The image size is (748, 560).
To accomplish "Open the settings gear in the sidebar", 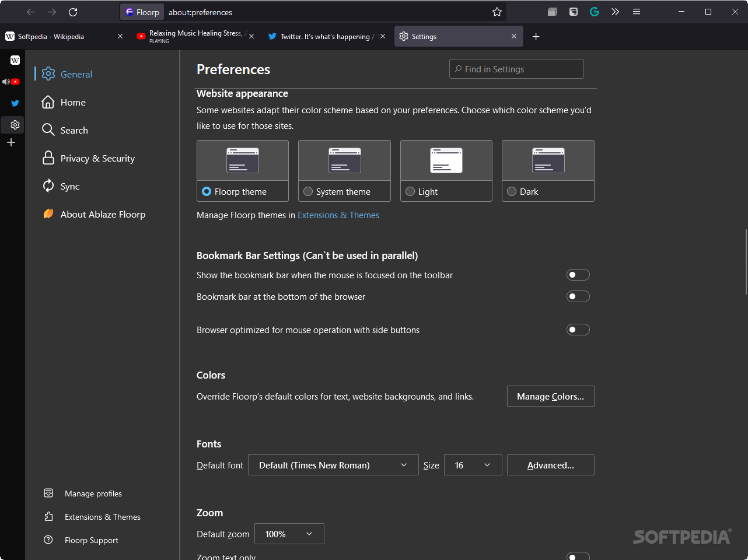I will (15, 124).
